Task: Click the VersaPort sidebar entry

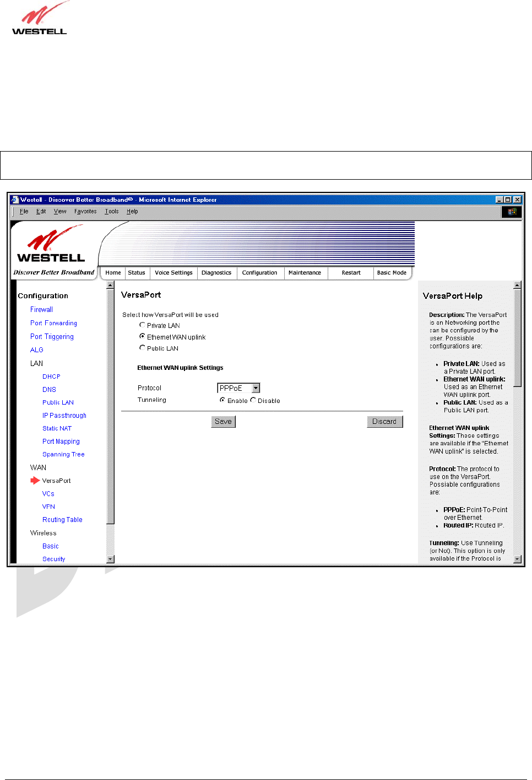Action: coord(56,481)
